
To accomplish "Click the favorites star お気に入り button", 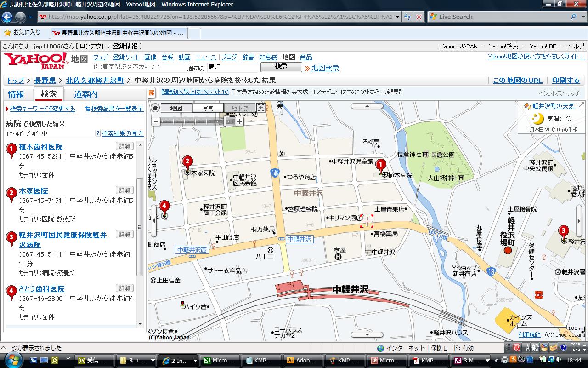I will point(22,33).
